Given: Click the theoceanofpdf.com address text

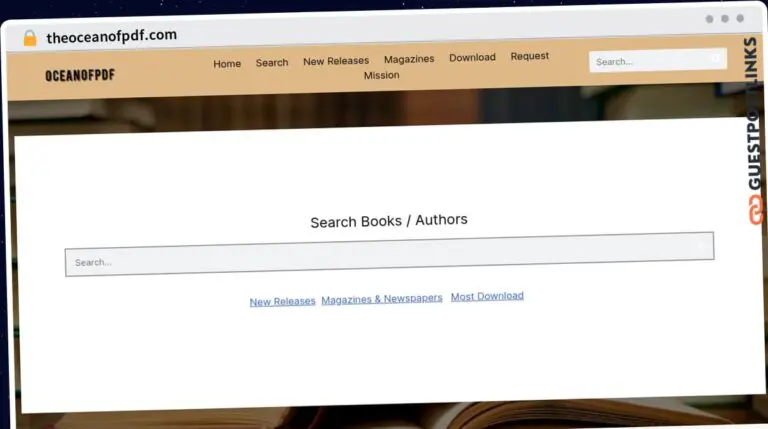Looking at the screenshot, I should coord(112,36).
